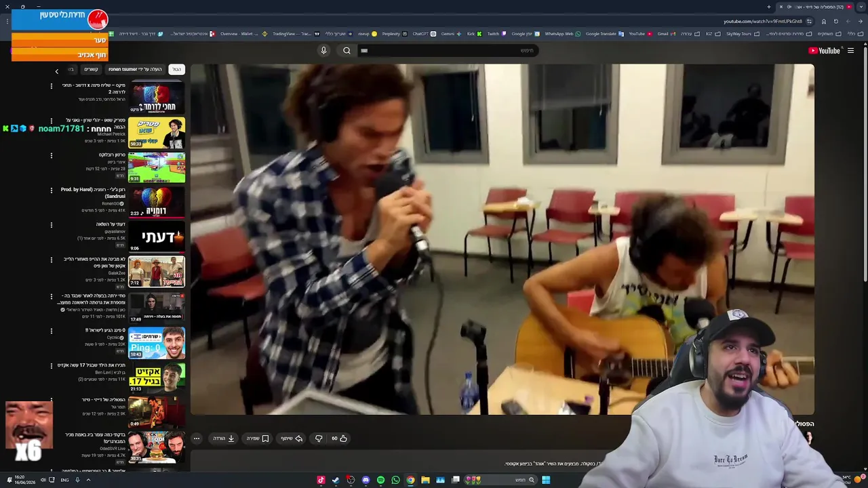This screenshot has width=868, height=488.
Task: Click the main video player to pause
Action: pos(502,239)
